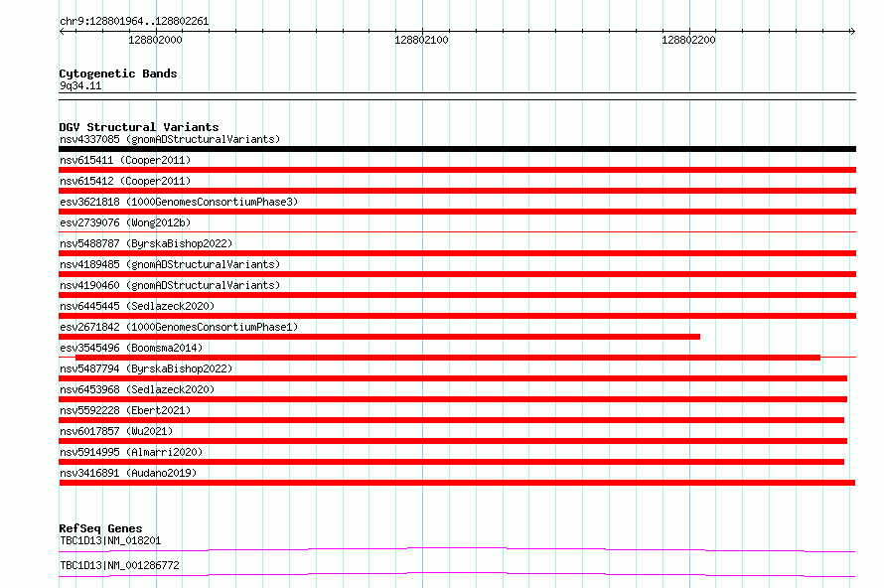884x588 pixels.
Task: Open variant esv3621818 (1000GenomesConsortiumPhase3) label
Action: point(179,202)
